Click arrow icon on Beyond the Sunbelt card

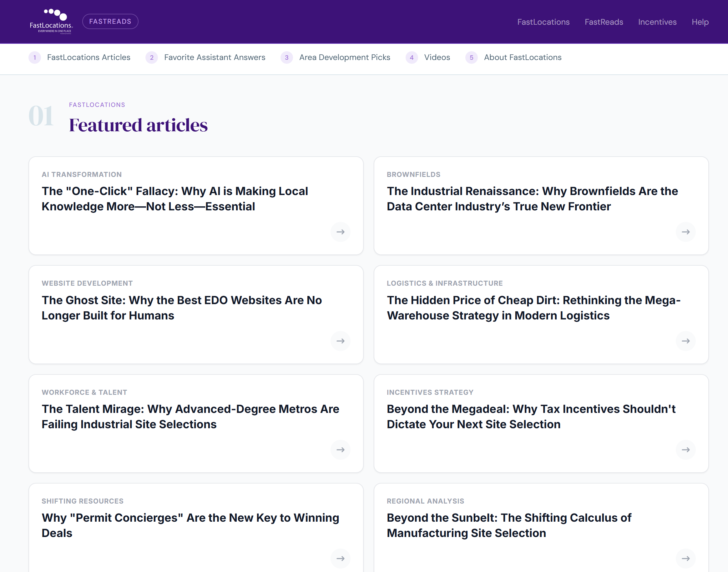pos(685,559)
